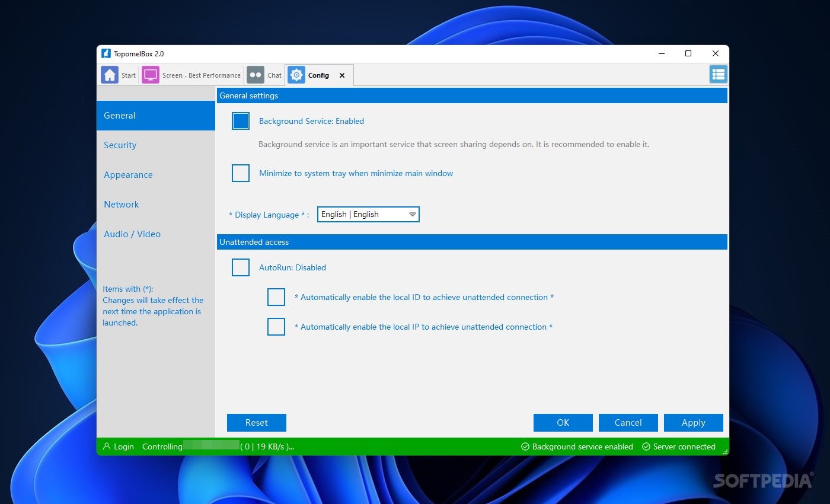Open Network settings section

click(x=156, y=205)
